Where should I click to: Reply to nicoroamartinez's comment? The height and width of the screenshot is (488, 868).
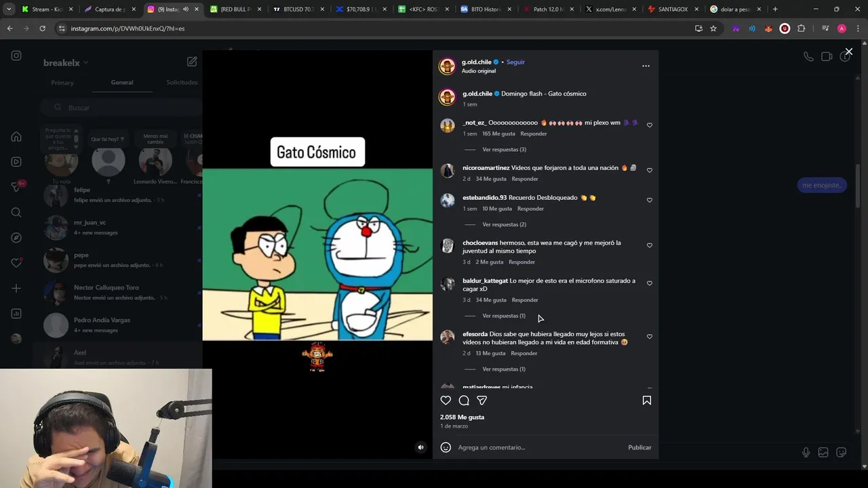click(525, 179)
